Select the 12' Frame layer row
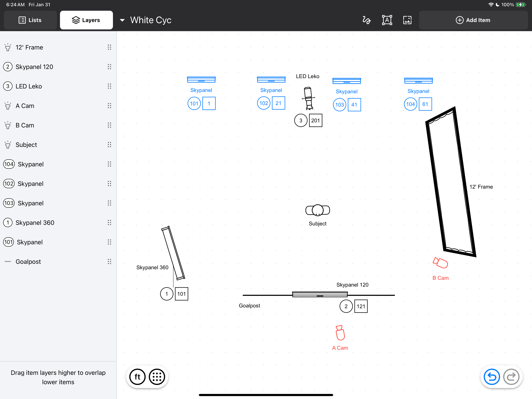This screenshot has width=532, height=399. [58, 47]
